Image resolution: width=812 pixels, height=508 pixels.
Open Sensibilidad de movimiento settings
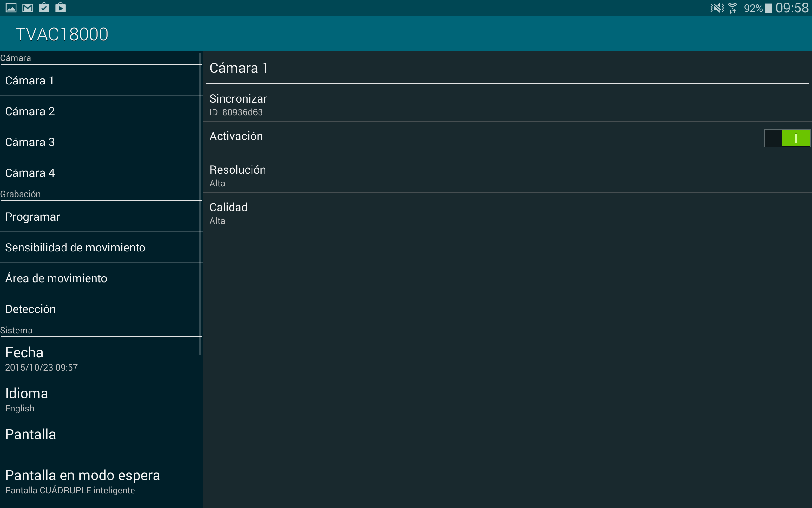(x=101, y=247)
